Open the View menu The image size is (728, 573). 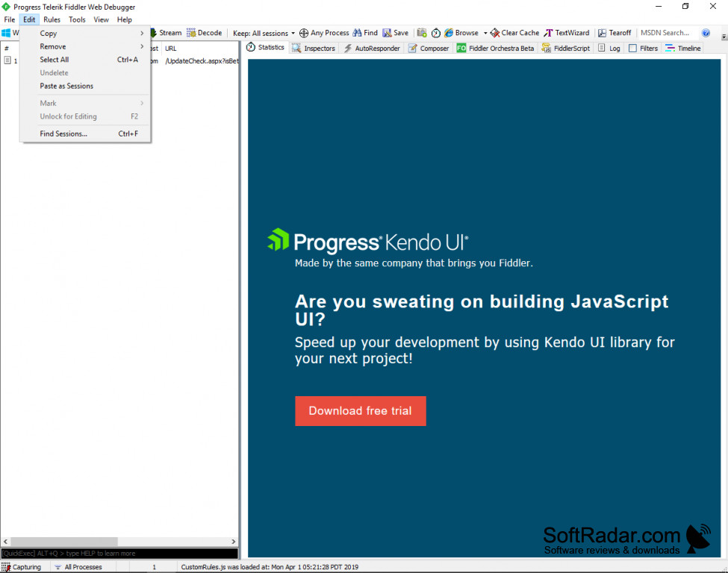click(x=102, y=19)
